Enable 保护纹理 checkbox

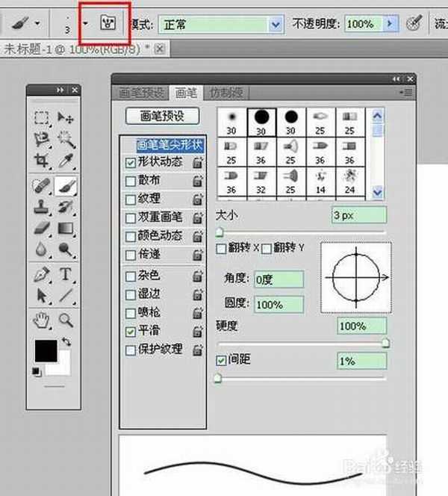(130, 350)
